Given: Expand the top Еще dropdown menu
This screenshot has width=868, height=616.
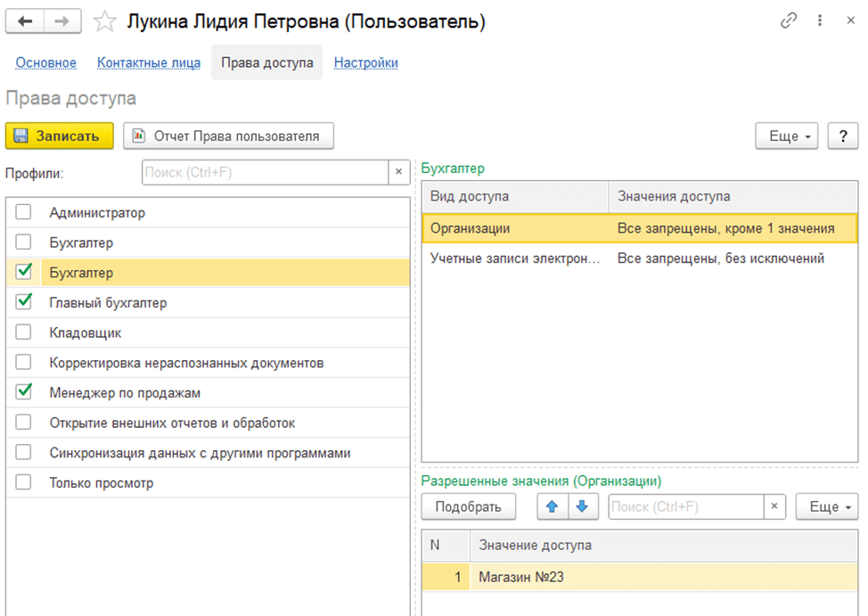Looking at the screenshot, I should (x=788, y=136).
